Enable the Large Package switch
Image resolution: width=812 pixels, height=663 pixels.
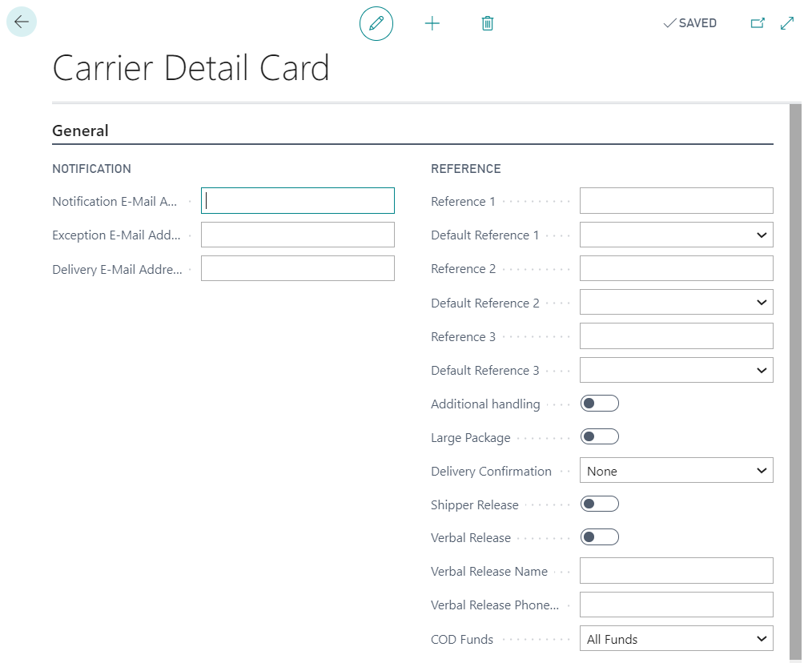tap(599, 437)
